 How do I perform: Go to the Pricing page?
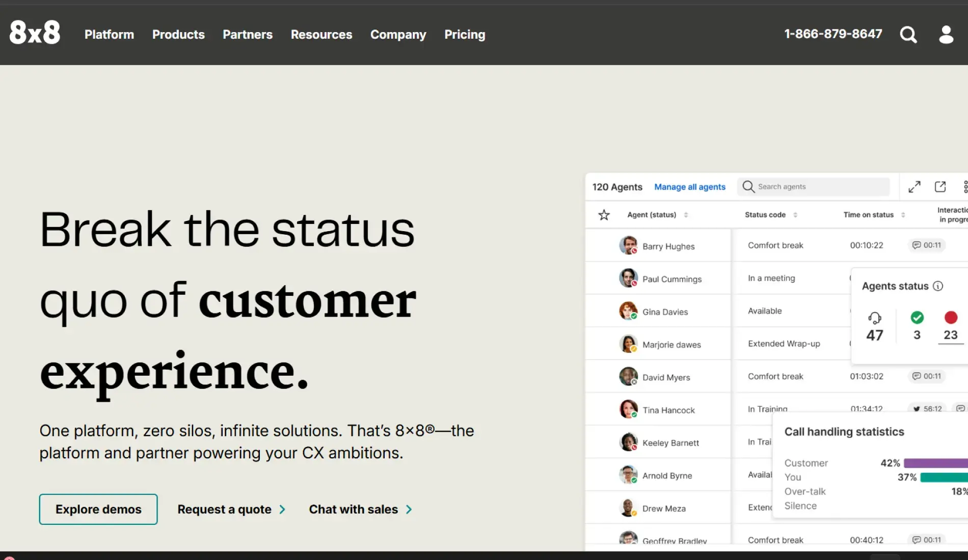coord(465,35)
